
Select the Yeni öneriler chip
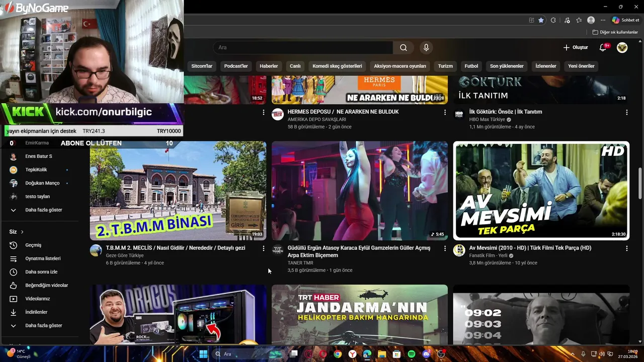[581, 66]
